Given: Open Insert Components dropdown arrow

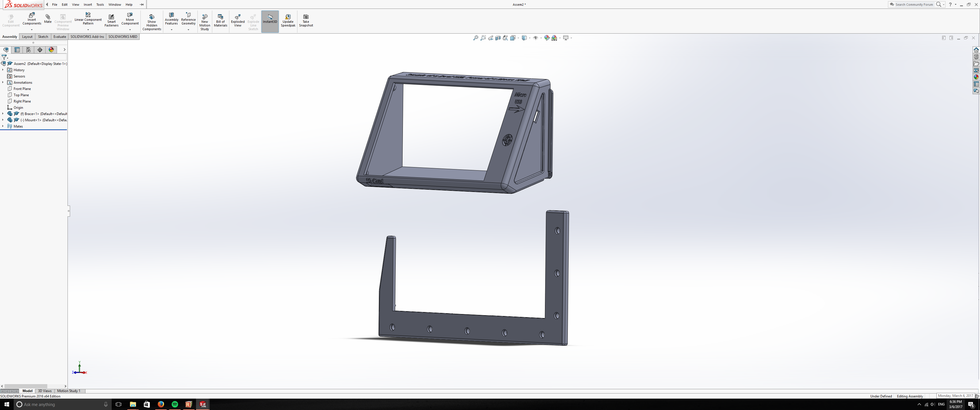Looking at the screenshot, I should point(32,30).
